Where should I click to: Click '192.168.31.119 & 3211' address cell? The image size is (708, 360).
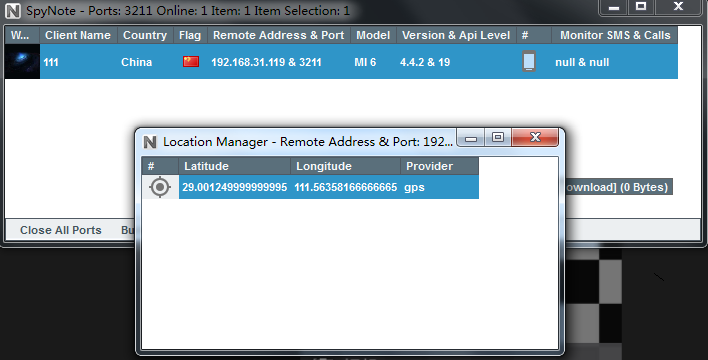point(266,62)
